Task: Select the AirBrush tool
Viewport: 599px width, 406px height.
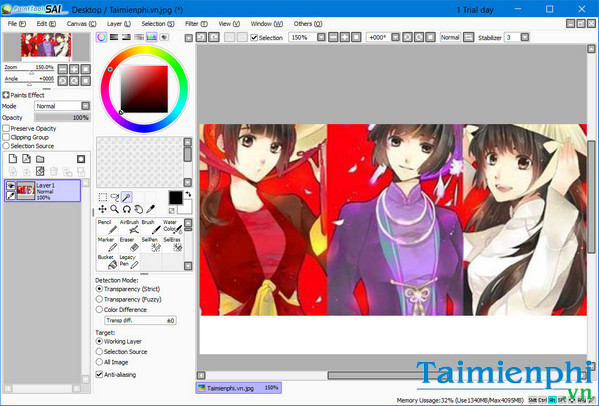Action: 130,227
